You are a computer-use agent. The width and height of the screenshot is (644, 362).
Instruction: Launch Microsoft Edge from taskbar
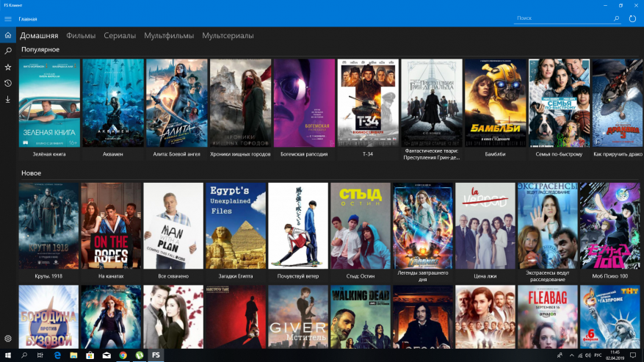click(57, 355)
